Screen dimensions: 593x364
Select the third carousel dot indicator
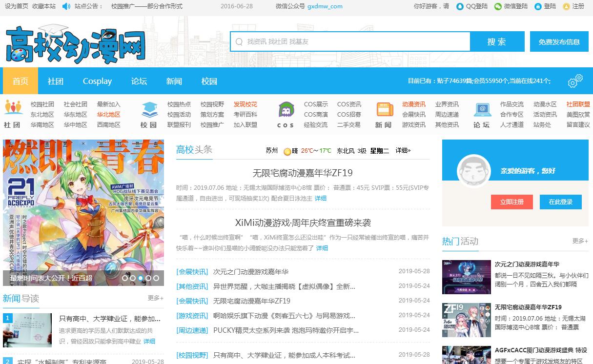coord(141,278)
